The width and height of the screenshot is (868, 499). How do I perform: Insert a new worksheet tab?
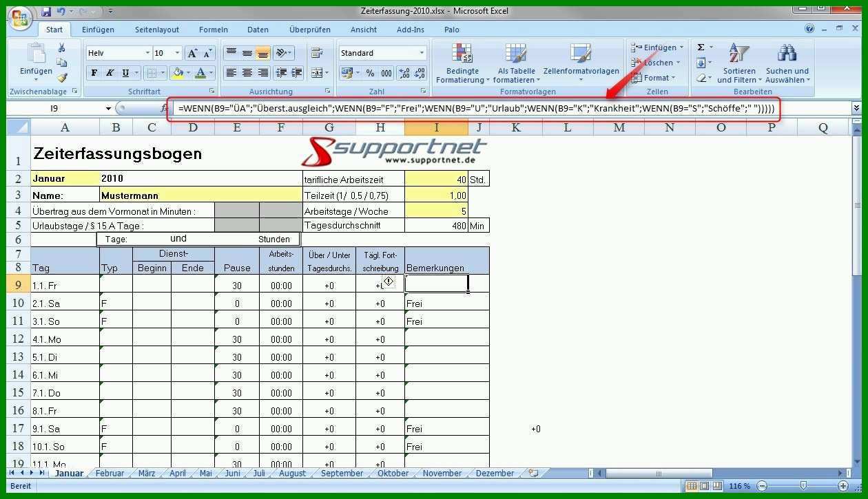(x=533, y=473)
